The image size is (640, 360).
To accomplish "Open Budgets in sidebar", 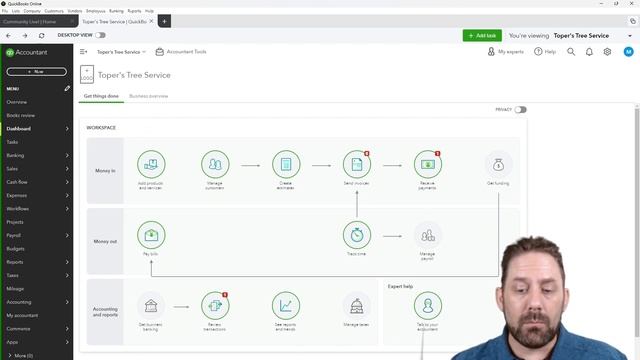I will (x=16, y=249).
